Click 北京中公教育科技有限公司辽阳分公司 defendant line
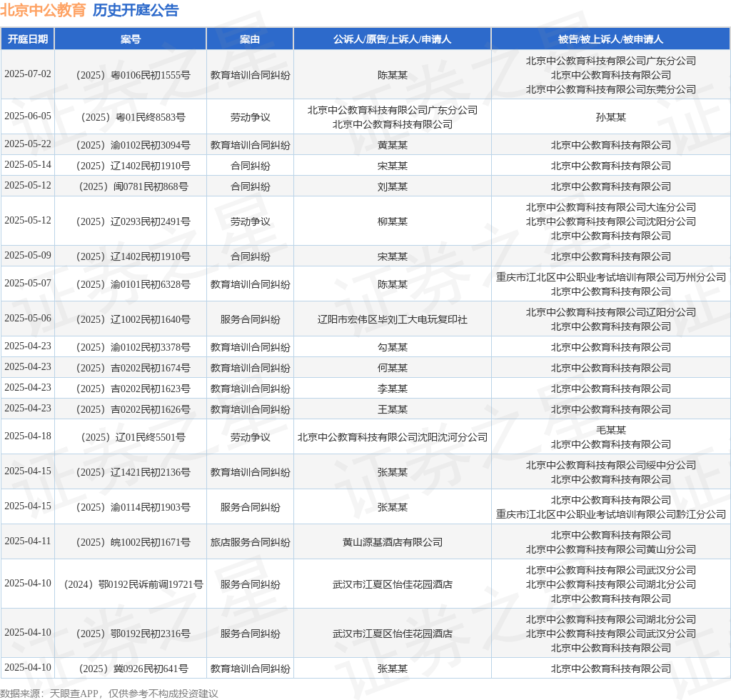 point(611,312)
